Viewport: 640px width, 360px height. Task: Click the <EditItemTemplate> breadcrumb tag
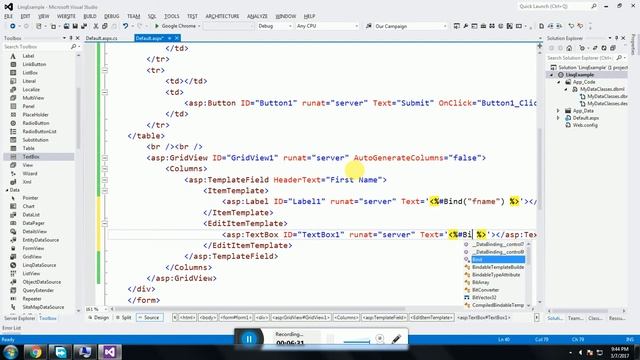click(431, 318)
